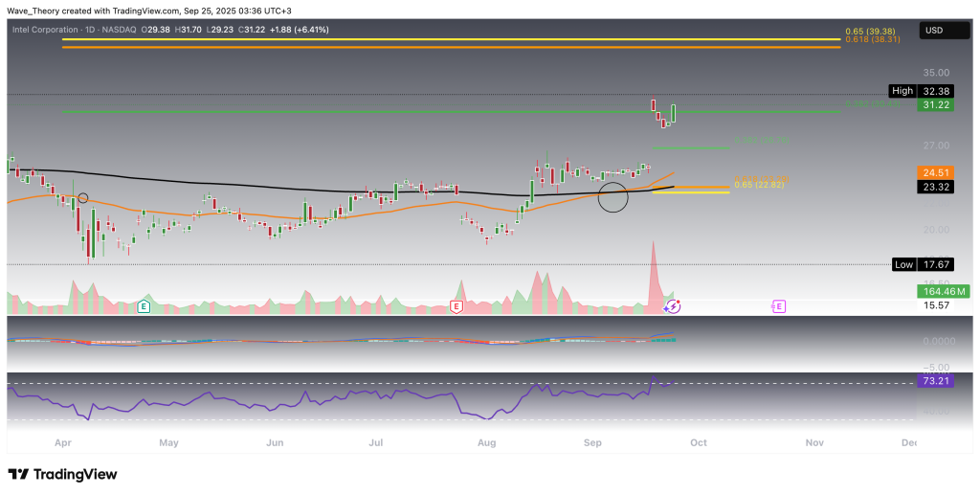The width and height of the screenshot is (980, 495).
Task: Click the TradingView logo
Action: pyautogui.click(x=62, y=474)
